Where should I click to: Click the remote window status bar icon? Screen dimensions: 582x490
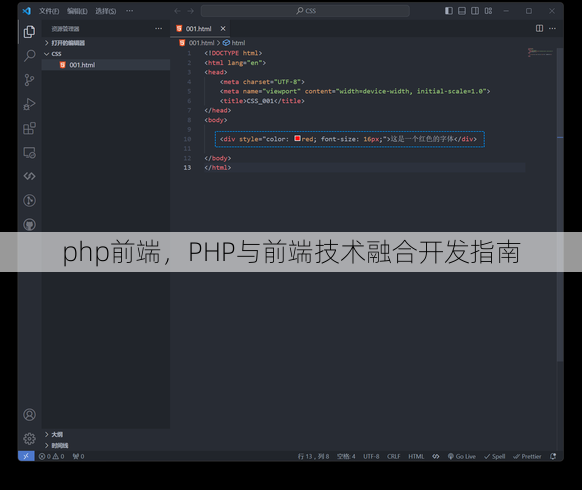pyautogui.click(x=26, y=456)
